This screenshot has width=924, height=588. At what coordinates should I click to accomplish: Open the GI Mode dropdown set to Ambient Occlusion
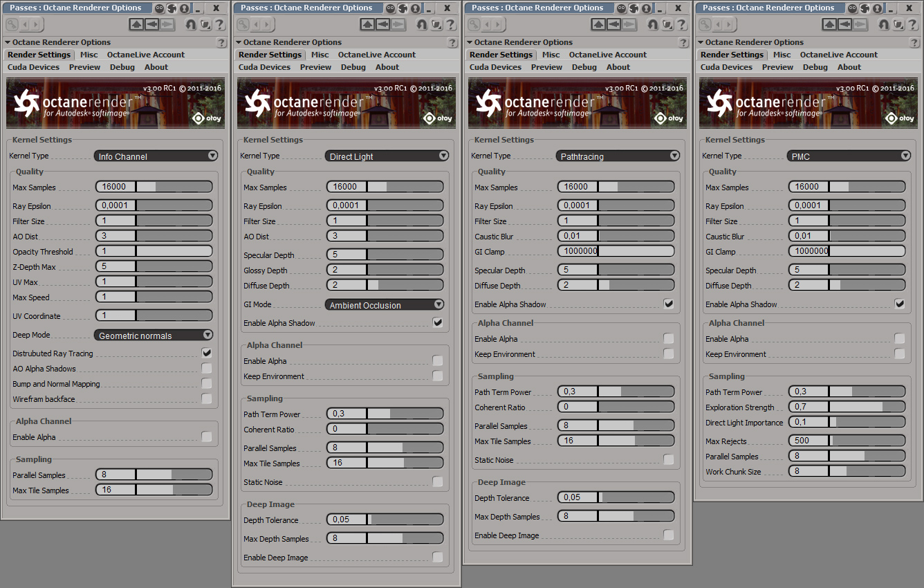[385, 305]
